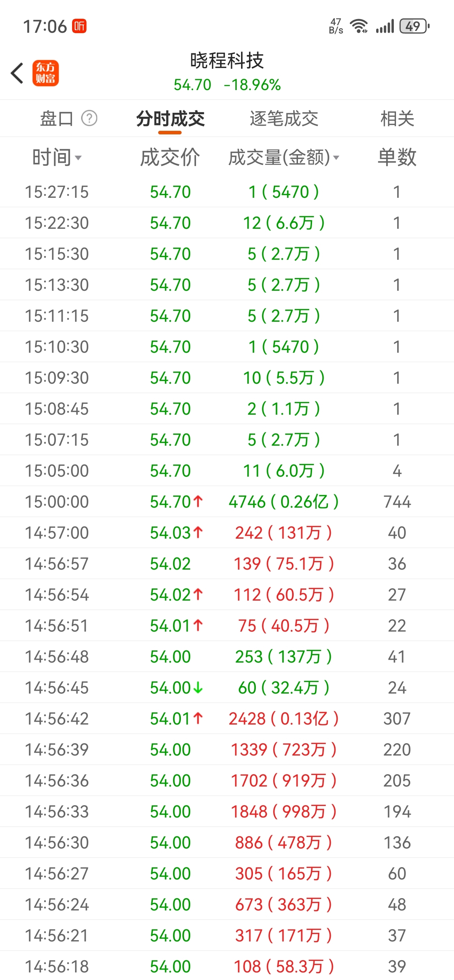
Task: Open the 相关 tab
Action: click(397, 119)
